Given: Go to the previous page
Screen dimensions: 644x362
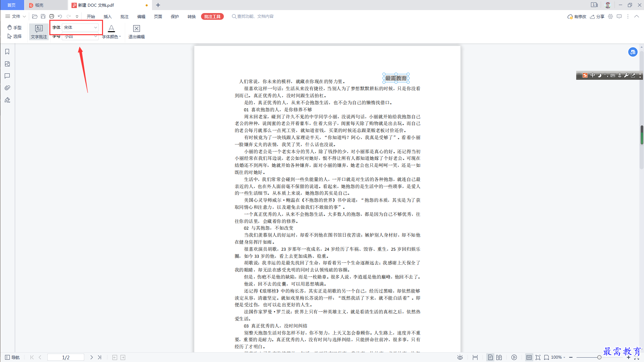Looking at the screenshot, I should 40,357.
